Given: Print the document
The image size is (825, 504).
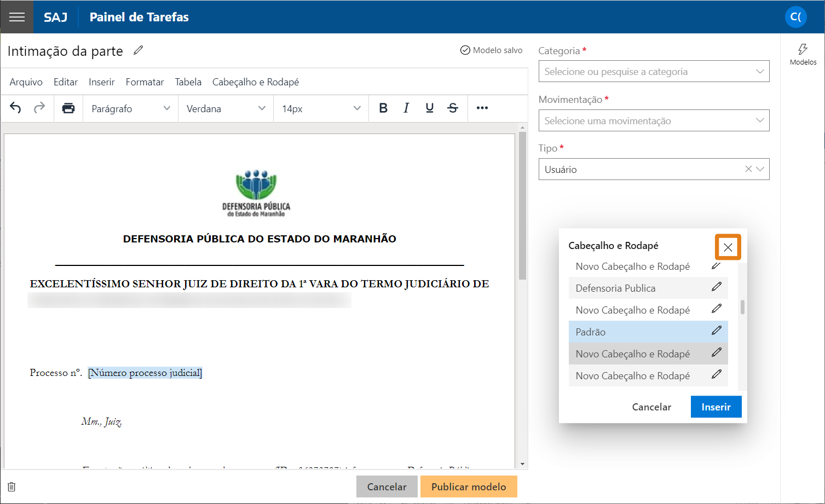Looking at the screenshot, I should tap(68, 108).
